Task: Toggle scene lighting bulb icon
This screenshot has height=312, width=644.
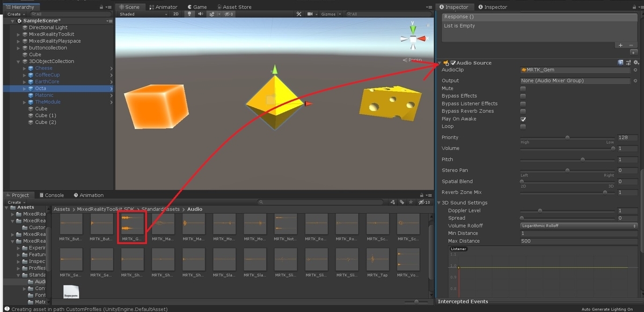Action: [x=189, y=14]
